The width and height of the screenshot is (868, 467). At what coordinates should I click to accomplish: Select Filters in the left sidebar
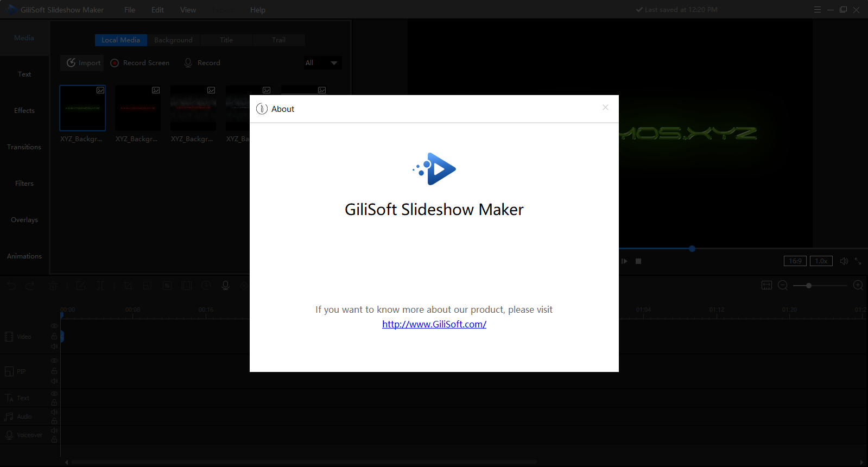tap(24, 184)
